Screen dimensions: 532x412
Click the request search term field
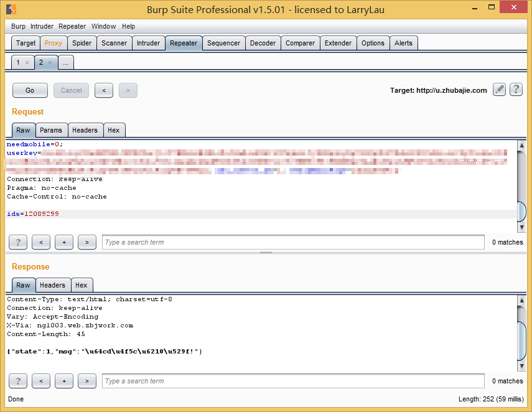pyautogui.click(x=293, y=242)
